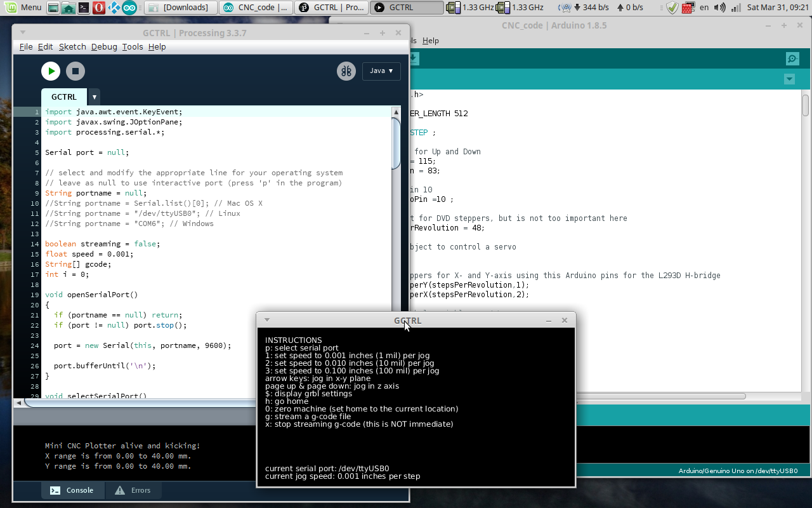Image resolution: width=812 pixels, height=508 pixels.
Task: Open Arduino tab options dropdown arrow
Action: point(789,79)
